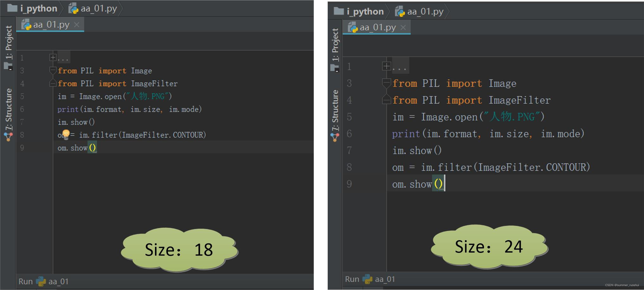644x290 pixels.
Task: Click the lightbulb intention icon on line 8
Action: 66,135
